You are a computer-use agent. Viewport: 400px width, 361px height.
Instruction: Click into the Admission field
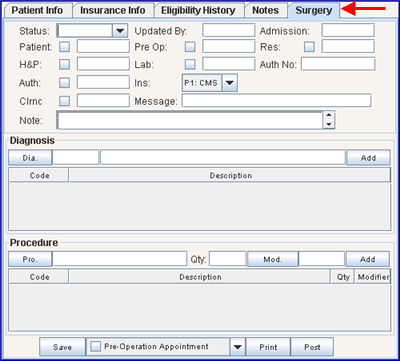[348, 30]
